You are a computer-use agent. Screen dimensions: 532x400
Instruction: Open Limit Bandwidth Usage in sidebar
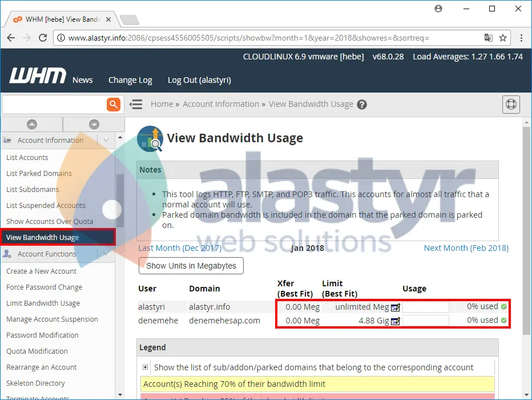pyautogui.click(x=43, y=303)
